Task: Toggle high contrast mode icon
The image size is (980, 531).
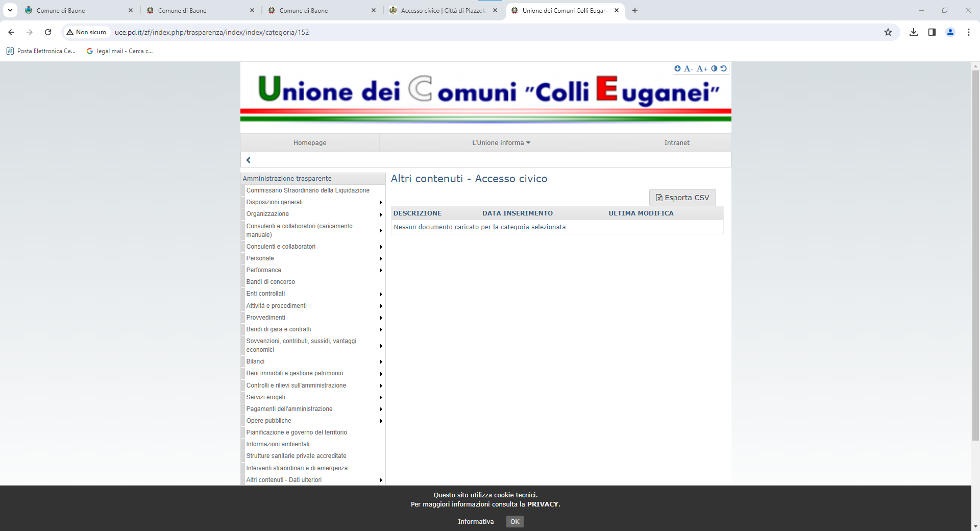Action: tap(714, 68)
